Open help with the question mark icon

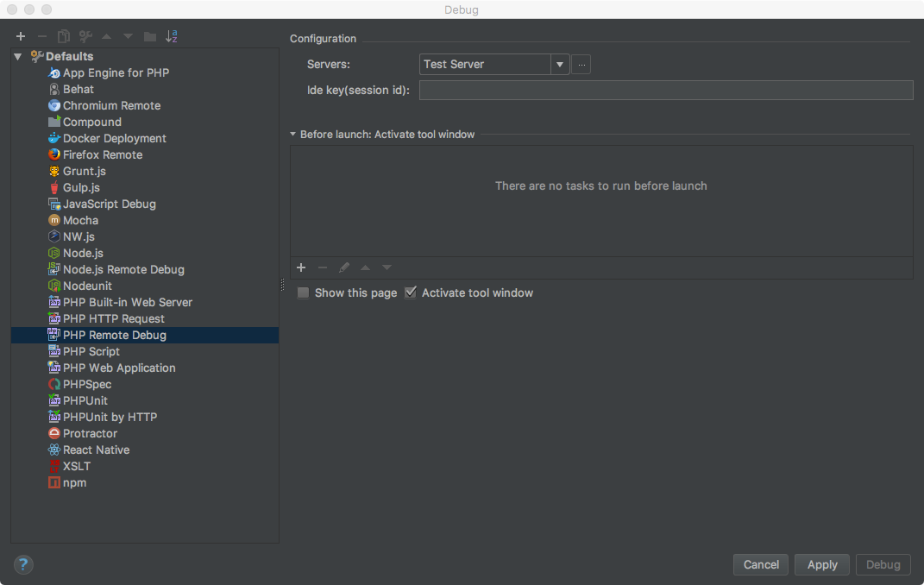click(23, 564)
